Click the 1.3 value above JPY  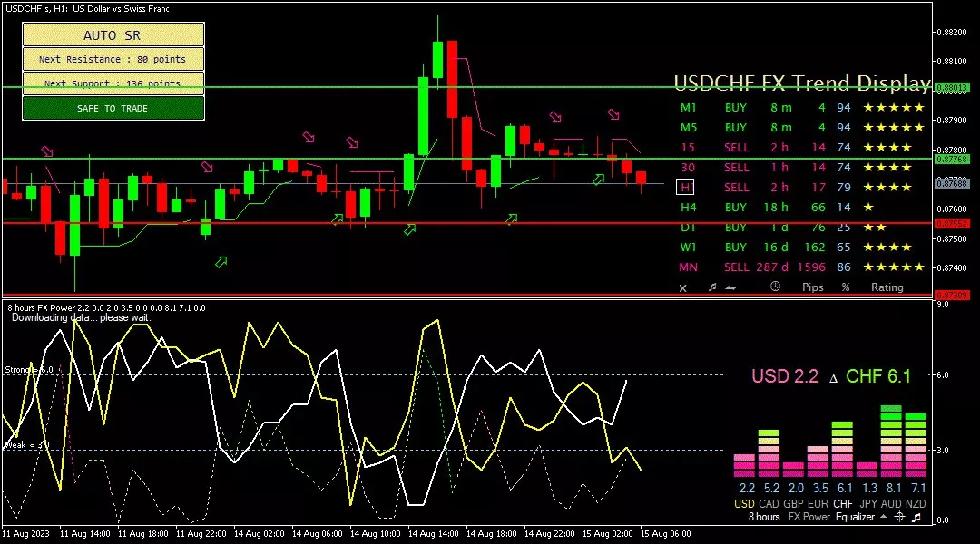[869, 488]
